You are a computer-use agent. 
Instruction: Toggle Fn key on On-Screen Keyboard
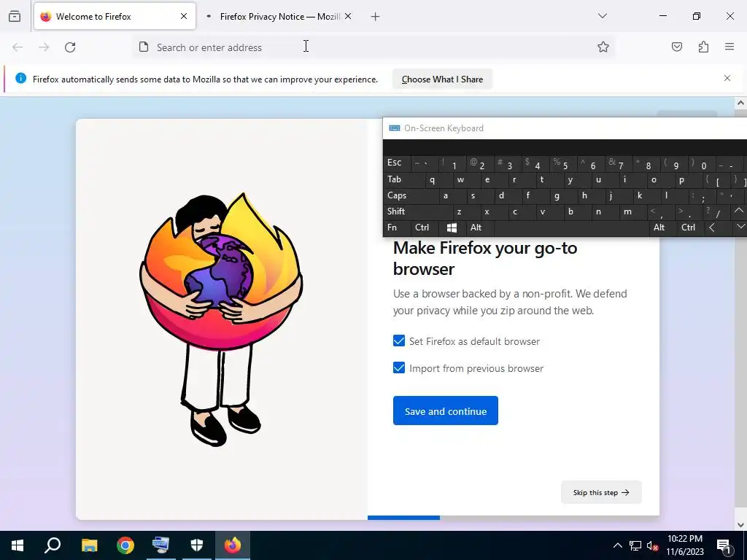[x=396, y=227]
